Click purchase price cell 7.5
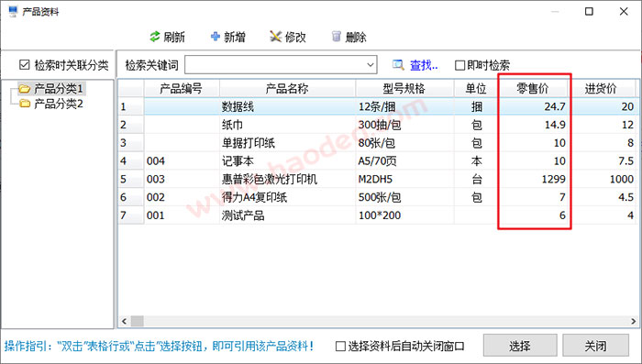The image size is (642, 364). coord(602,161)
